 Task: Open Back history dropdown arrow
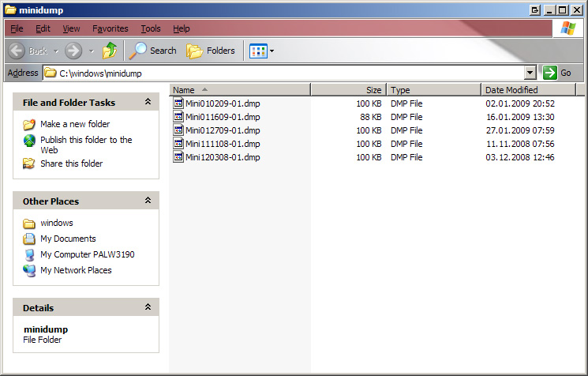(56, 51)
